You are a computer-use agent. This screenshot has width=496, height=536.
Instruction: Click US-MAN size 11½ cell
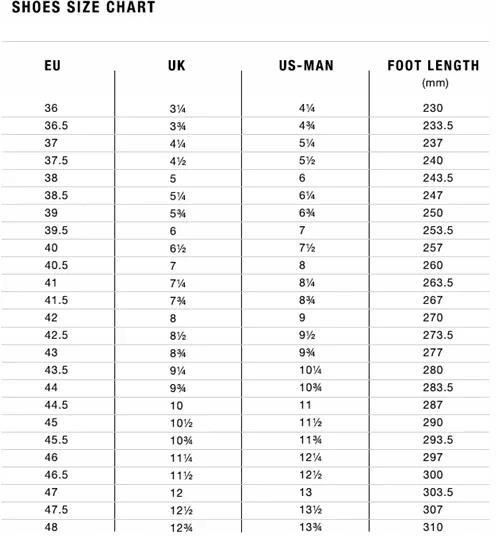pyautogui.click(x=311, y=423)
